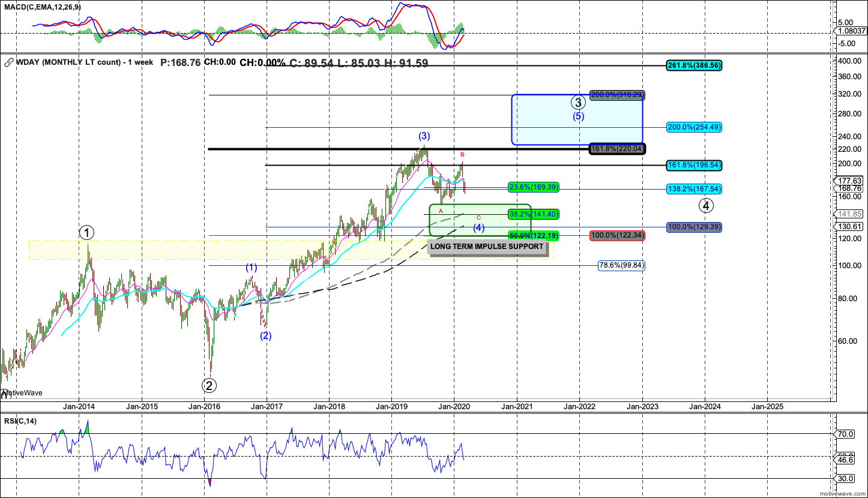Screen dimensions: 868x498
Task: Click the Jan-2022 date axis label
Action: (579, 406)
